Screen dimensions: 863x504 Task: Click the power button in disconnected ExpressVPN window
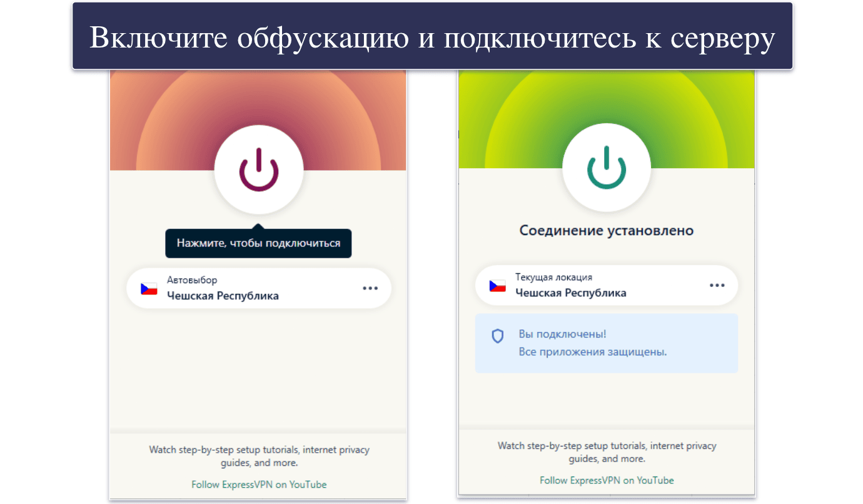[259, 169]
